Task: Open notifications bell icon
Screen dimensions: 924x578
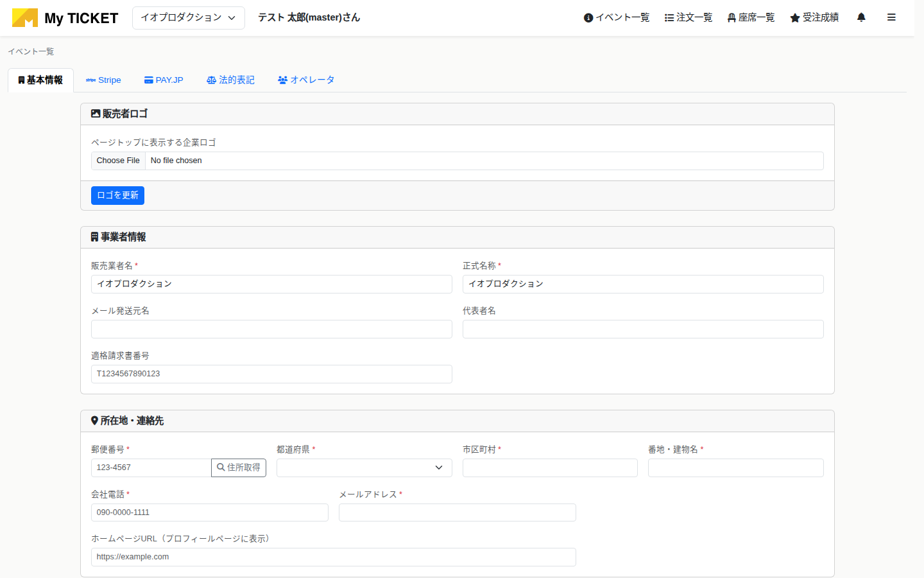Action: 861,17
